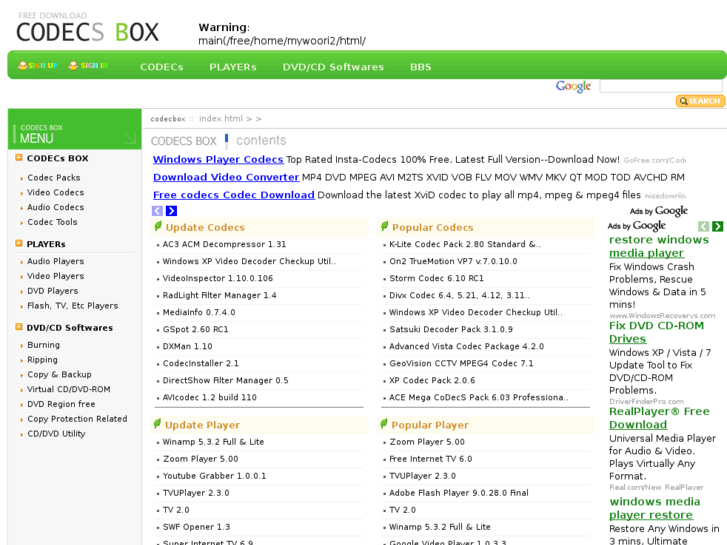Open DirectShow Filter Manager 0.5
The width and height of the screenshot is (727, 545).
click(225, 380)
